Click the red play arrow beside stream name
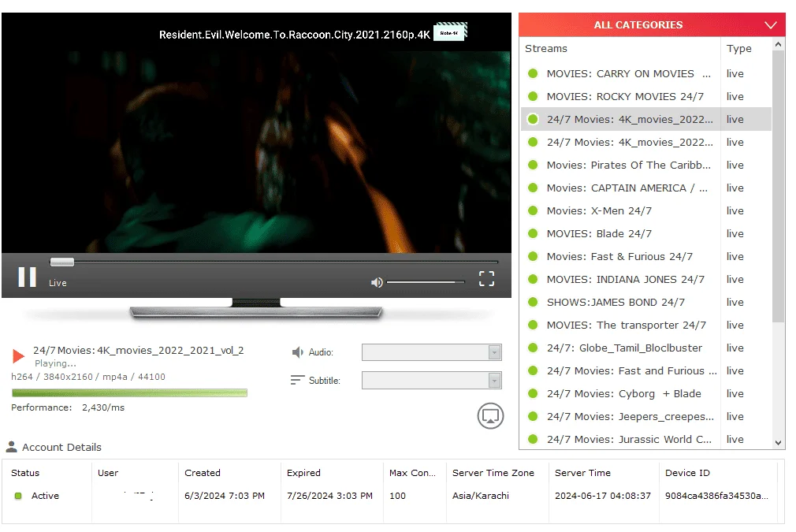 [18, 356]
